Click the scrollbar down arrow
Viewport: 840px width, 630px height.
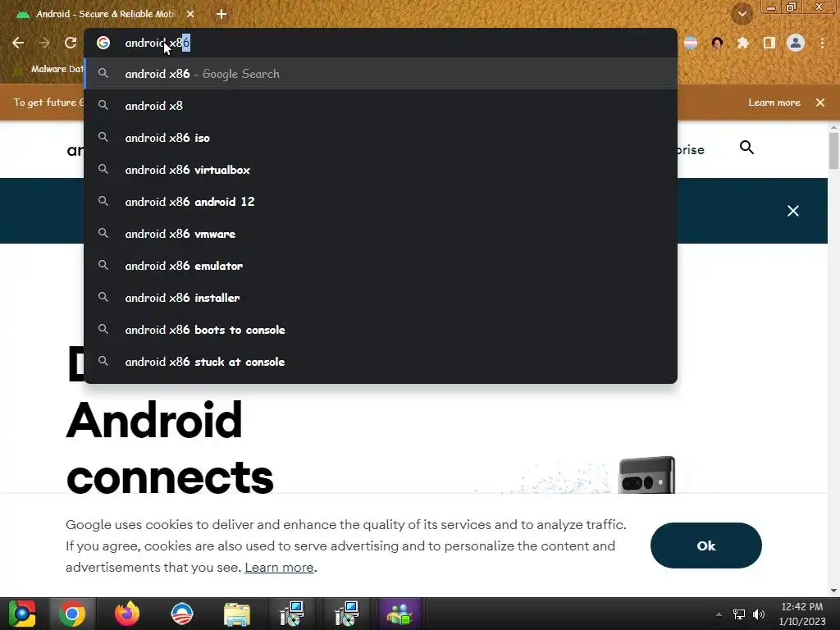(833, 591)
